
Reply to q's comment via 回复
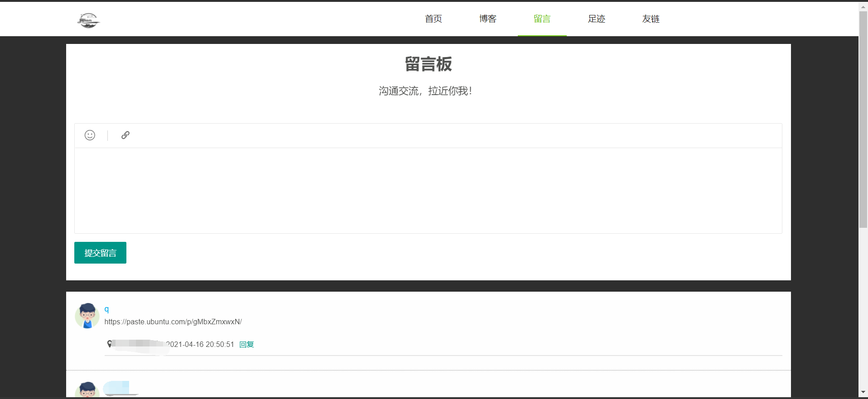coord(246,344)
